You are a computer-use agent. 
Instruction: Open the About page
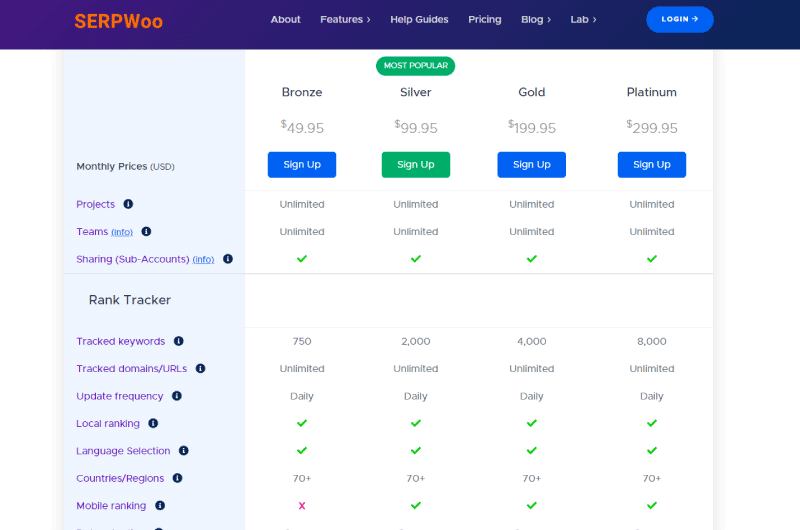coord(285,19)
